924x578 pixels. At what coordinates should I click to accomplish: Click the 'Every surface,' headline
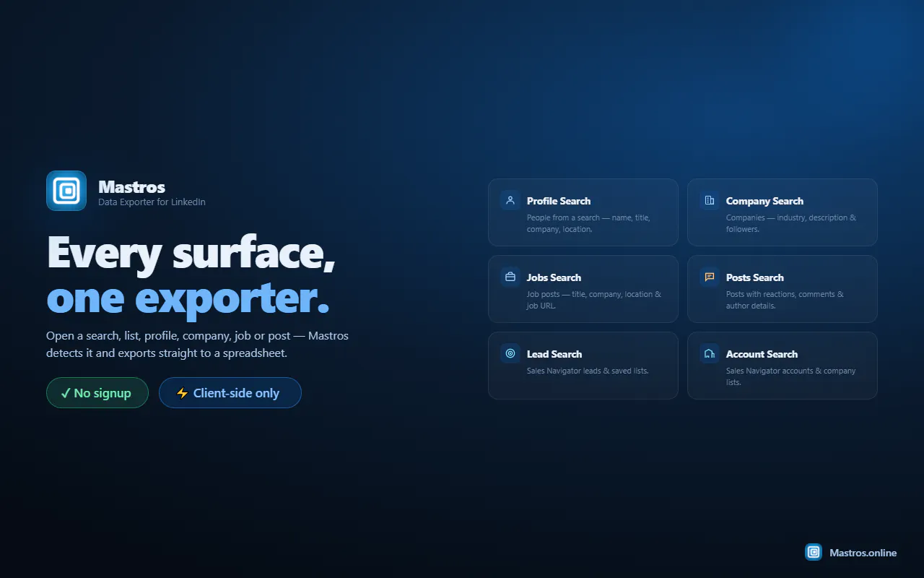tap(191, 254)
